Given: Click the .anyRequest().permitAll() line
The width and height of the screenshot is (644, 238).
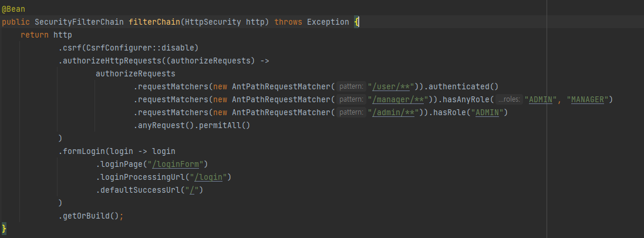Looking at the screenshot, I should point(192,125).
